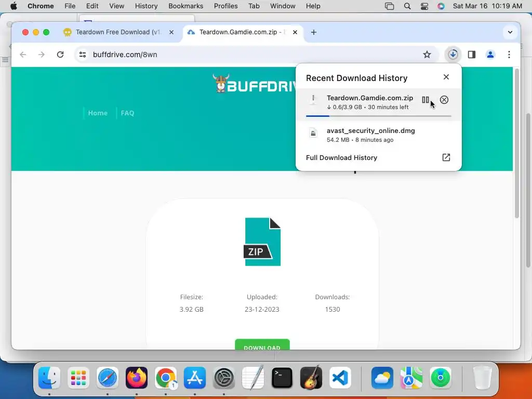Viewport: 532px width, 399px height.
Task: Open the Apple menu
Action: [x=14, y=6]
